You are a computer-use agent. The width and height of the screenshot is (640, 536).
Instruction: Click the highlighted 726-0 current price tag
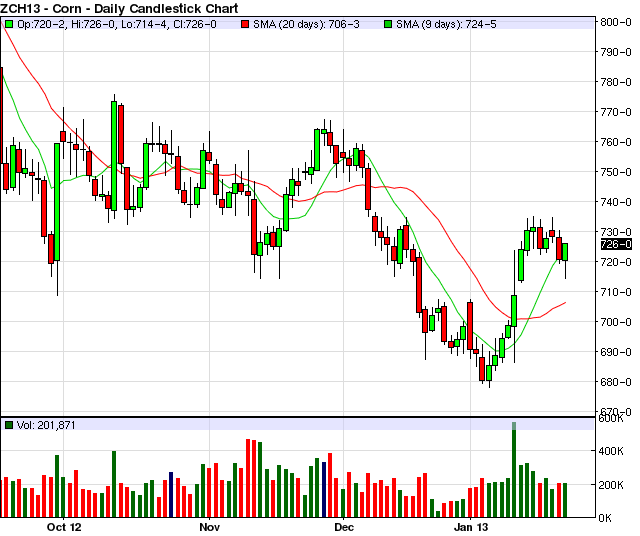point(616,244)
